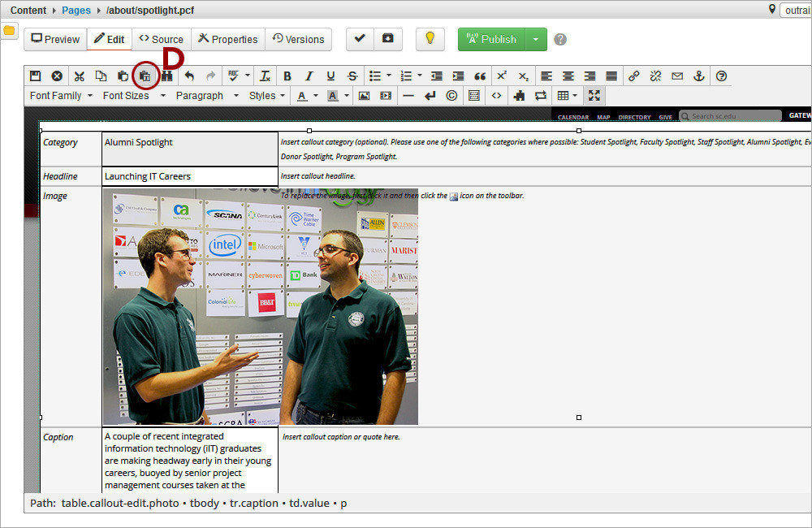
Task: Click the Copy icon
Action: tap(101, 76)
